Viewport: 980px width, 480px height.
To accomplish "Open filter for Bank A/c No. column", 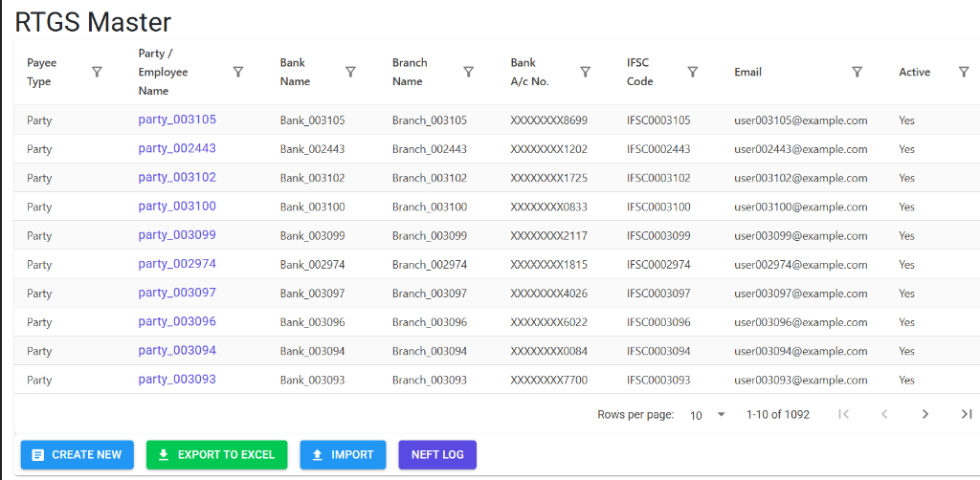I will click(x=585, y=72).
